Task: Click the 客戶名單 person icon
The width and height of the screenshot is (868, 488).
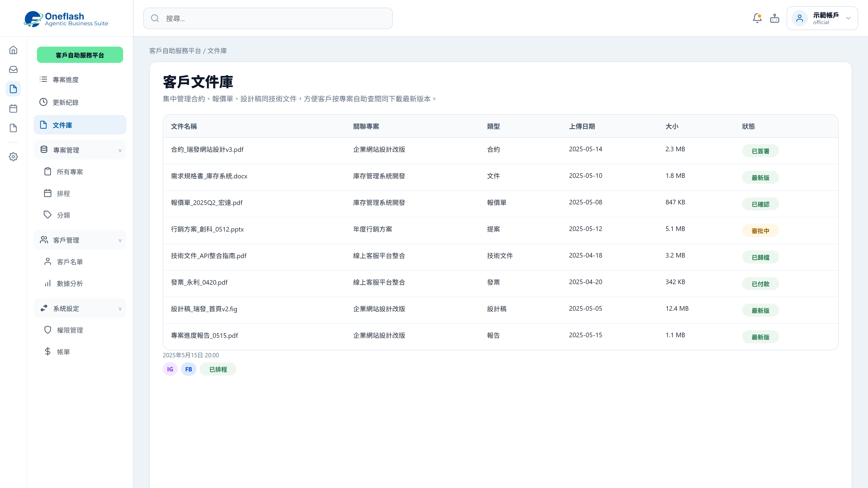Action: tap(48, 261)
